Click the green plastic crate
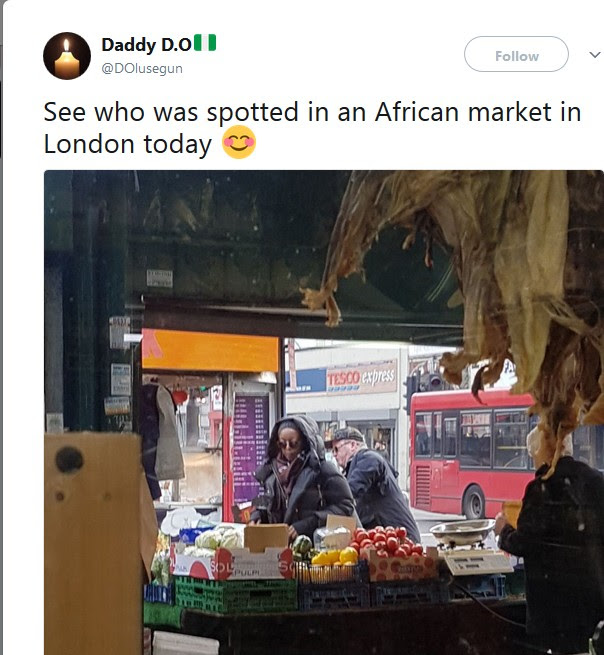The height and width of the screenshot is (655, 604). 236,595
